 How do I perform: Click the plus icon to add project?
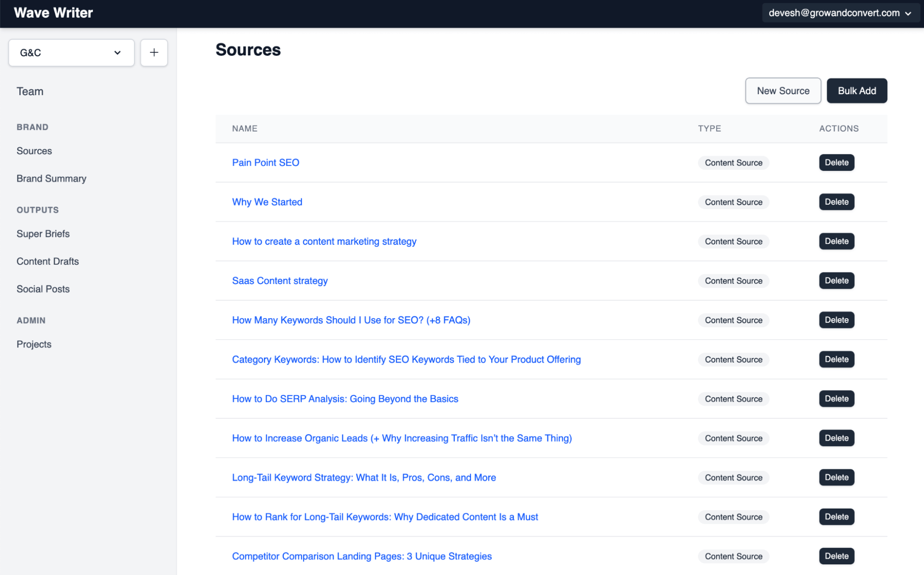point(154,53)
